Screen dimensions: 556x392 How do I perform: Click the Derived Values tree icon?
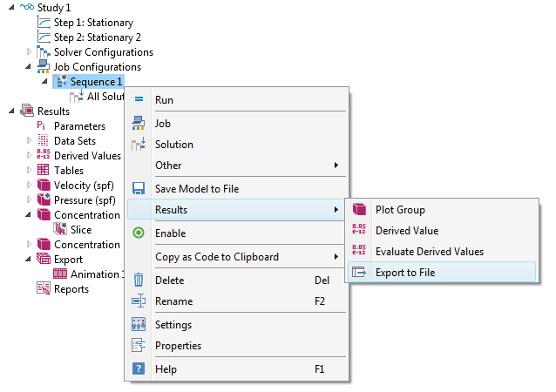coord(44,154)
